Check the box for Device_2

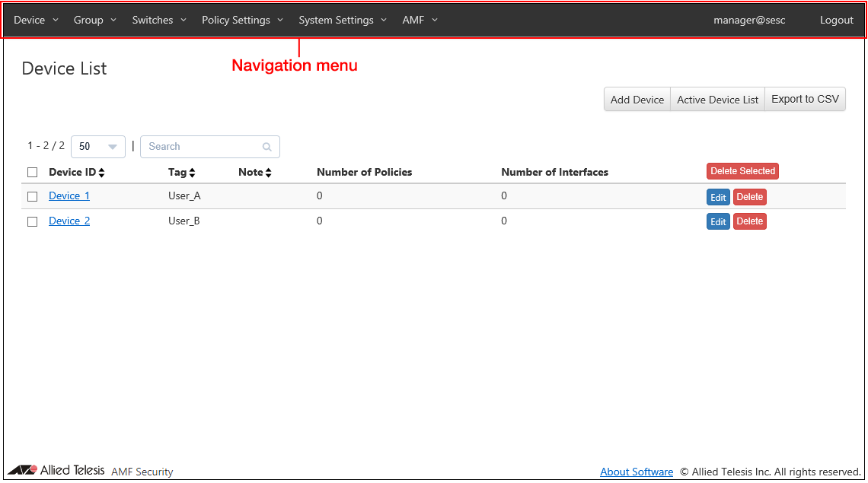(32, 221)
